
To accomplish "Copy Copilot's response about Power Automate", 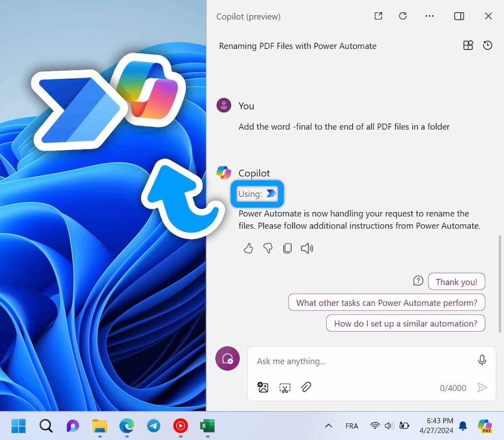I will click(x=287, y=248).
